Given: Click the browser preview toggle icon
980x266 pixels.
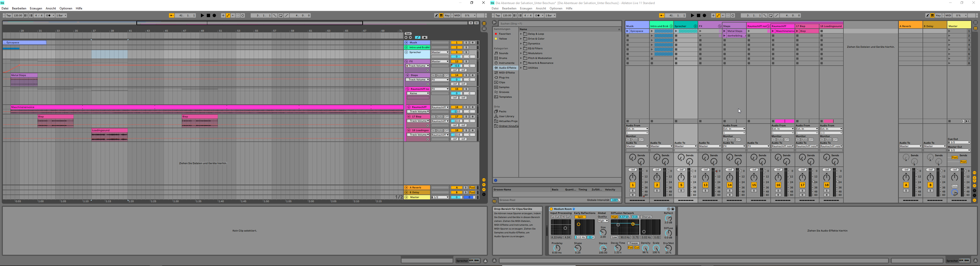Looking at the screenshot, I should tap(495, 180).
